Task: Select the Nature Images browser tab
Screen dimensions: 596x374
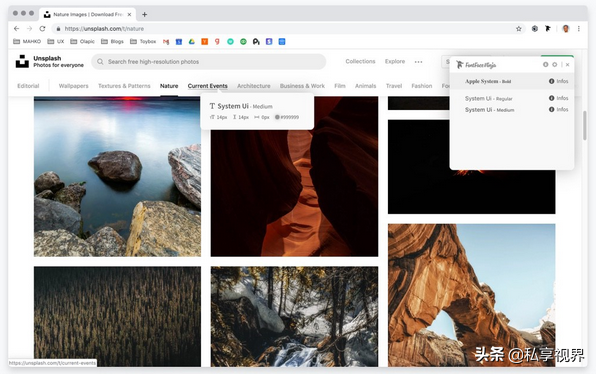Action: 87,14
